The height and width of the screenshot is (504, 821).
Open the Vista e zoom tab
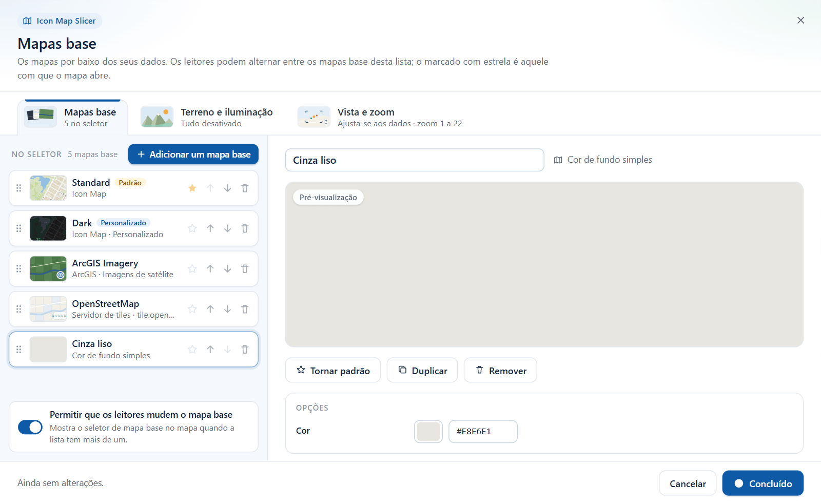[380, 117]
